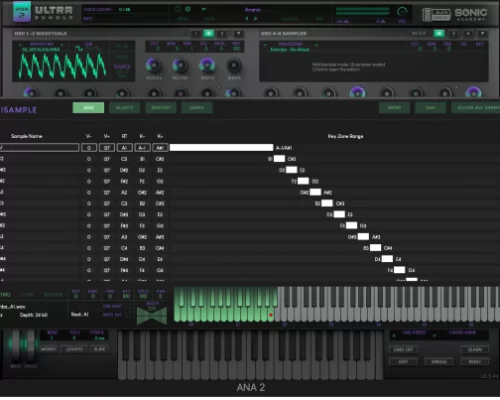Switch to the SAMPLE tab
The height and width of the screenshot is (400, 500).
(x=197, y=108)
